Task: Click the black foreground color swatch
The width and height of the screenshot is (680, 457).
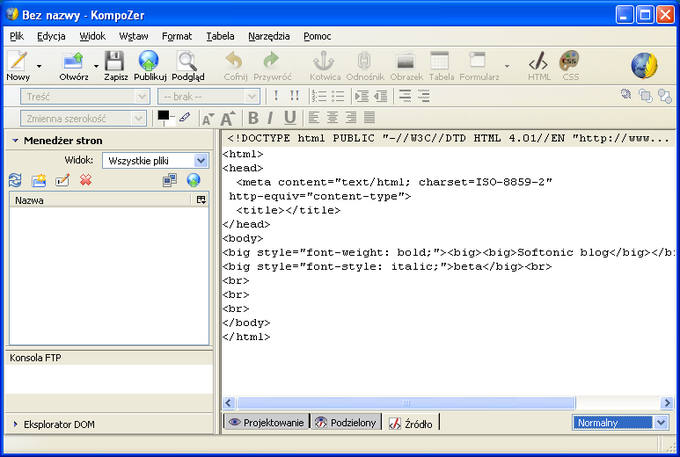Action: tap(163, 115)
